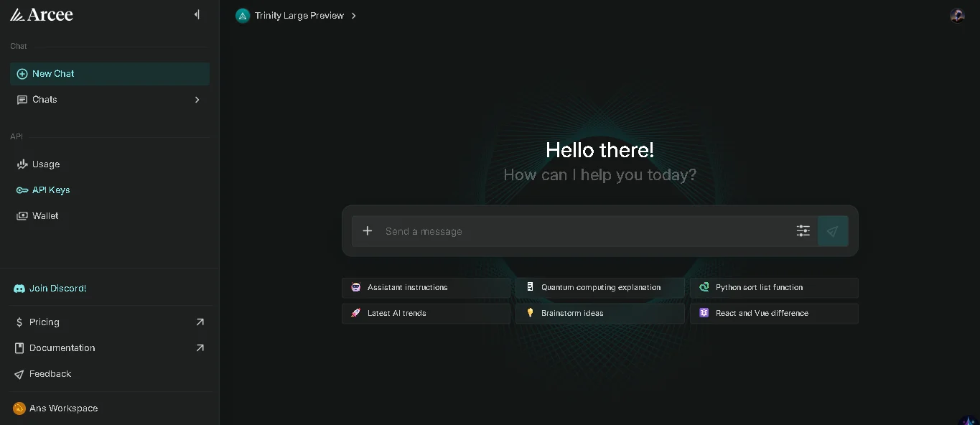Select React and Vue difference suggestion

point(774,314)
